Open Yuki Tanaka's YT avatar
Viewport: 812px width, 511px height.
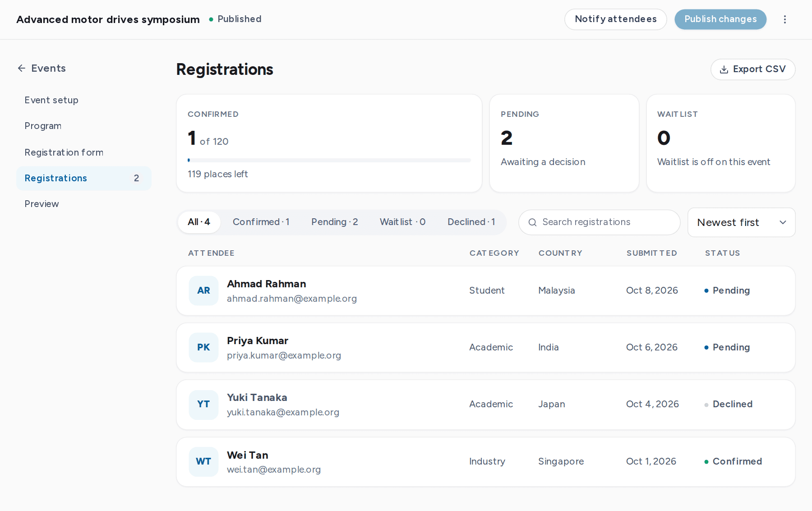click(x=203, y=405)
